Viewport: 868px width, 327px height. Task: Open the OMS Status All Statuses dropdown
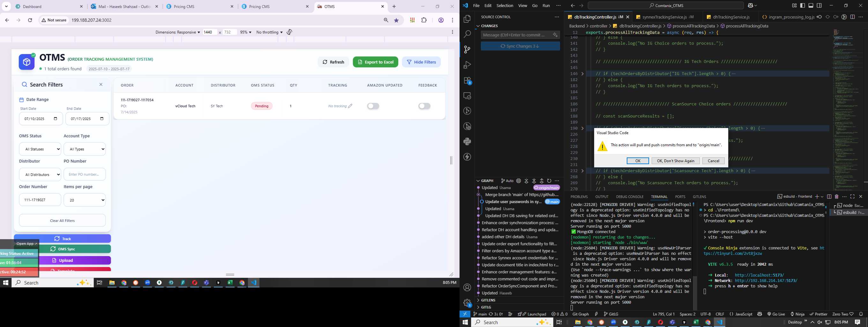(40, 149)
